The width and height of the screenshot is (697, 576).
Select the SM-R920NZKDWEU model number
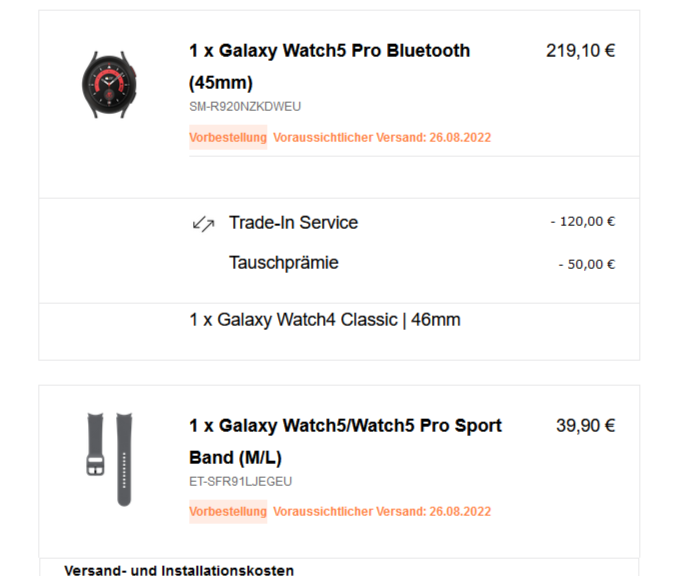point(245,106)
